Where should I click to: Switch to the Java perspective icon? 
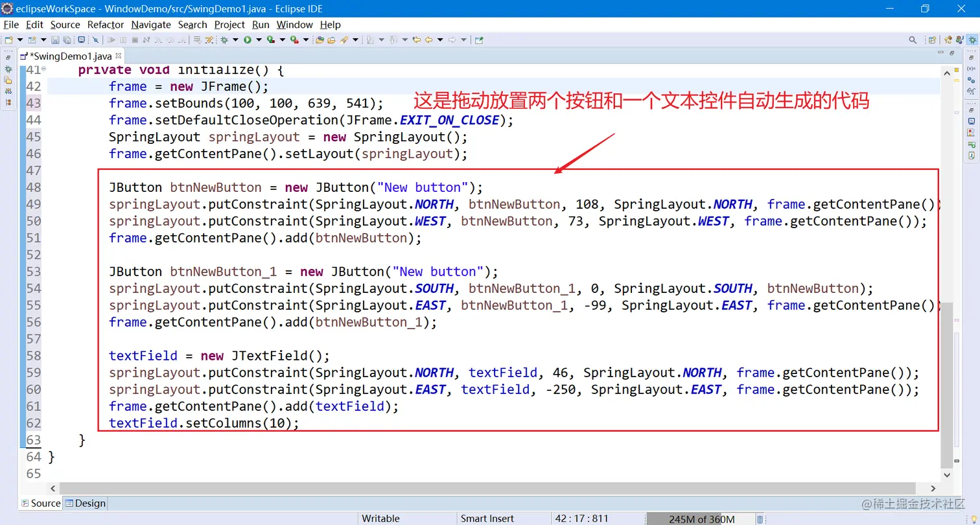click(x=960, y=40)
